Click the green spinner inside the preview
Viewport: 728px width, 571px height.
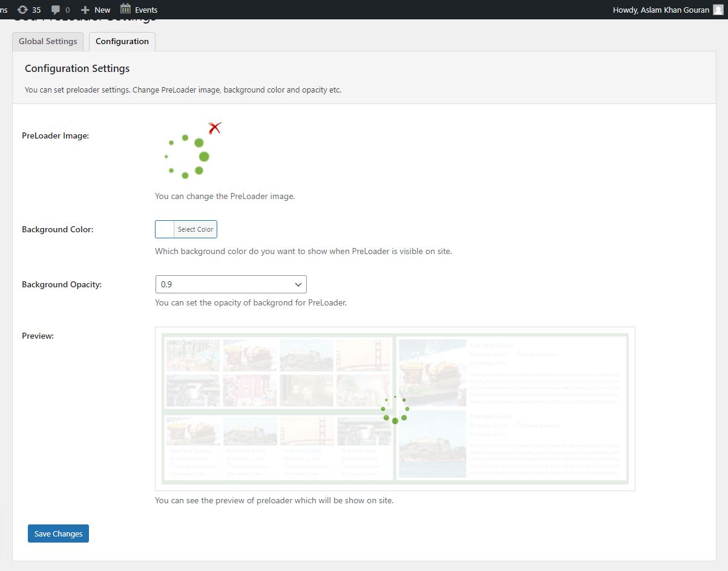coord(395,410)
